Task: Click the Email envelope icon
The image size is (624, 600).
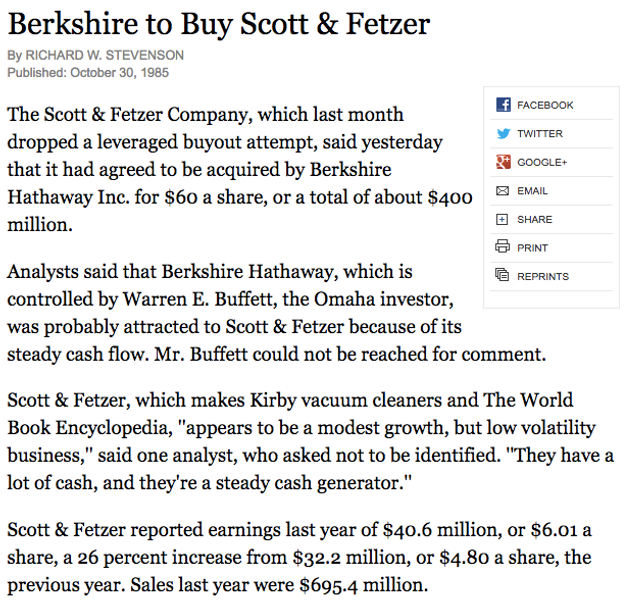Action: [x=502, y=191]
